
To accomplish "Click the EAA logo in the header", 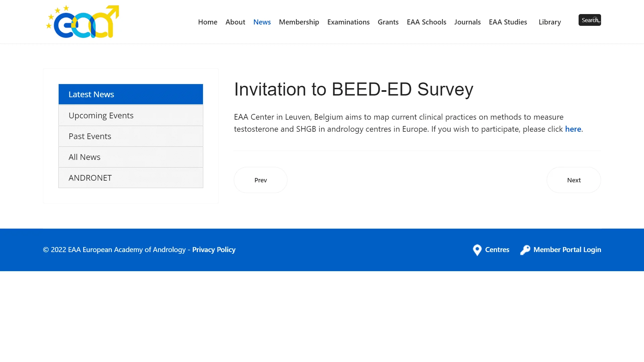I will (x=83, y=22).
